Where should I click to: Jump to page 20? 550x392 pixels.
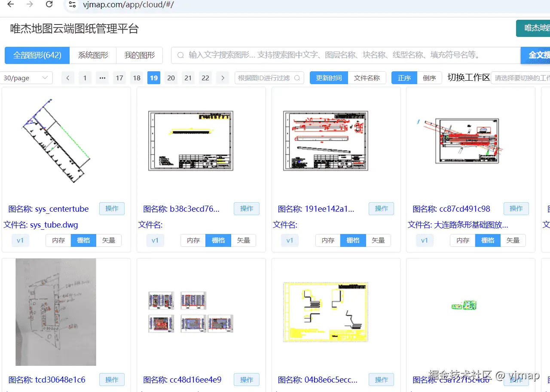[171, 78]
